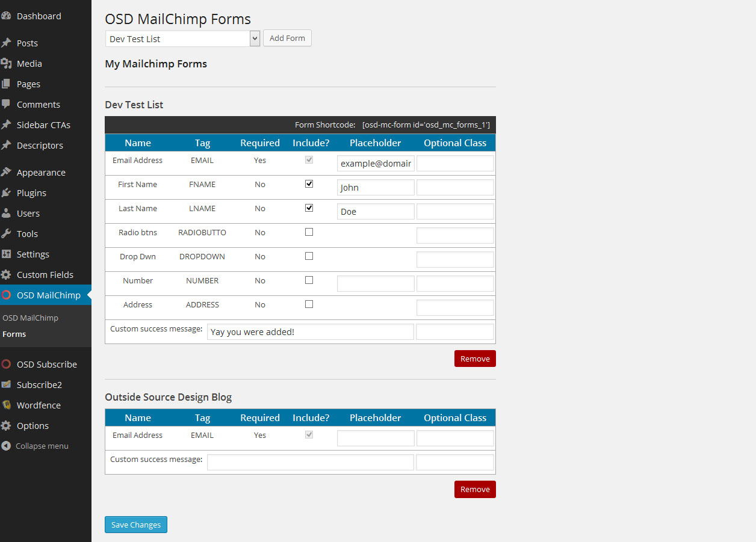This screenshot has width=756, height=542.
Task: Click Email placeholder field in Outside Source Design Blog
Action: coord(376,438)
